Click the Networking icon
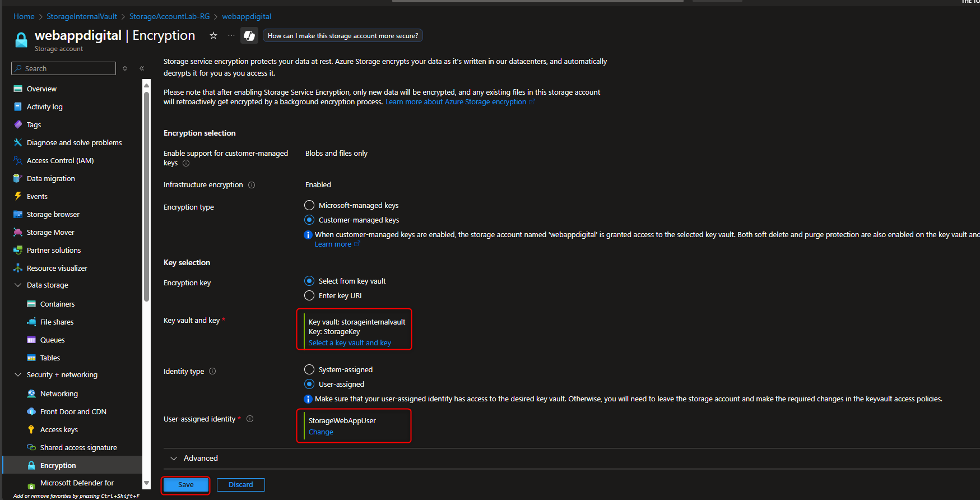 point(31,393)
